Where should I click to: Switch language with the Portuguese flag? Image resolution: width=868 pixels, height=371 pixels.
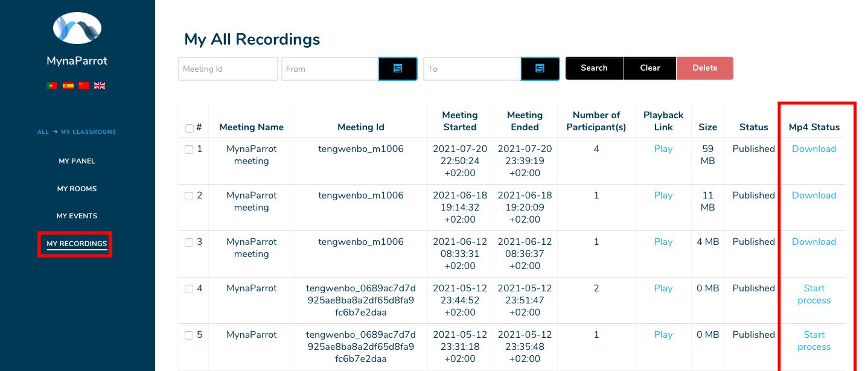coord(52,86)
